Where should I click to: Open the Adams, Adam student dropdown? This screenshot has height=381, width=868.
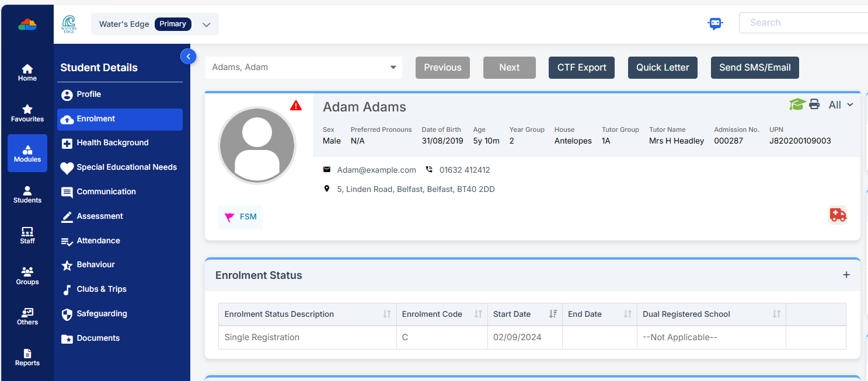click(304, 67)
